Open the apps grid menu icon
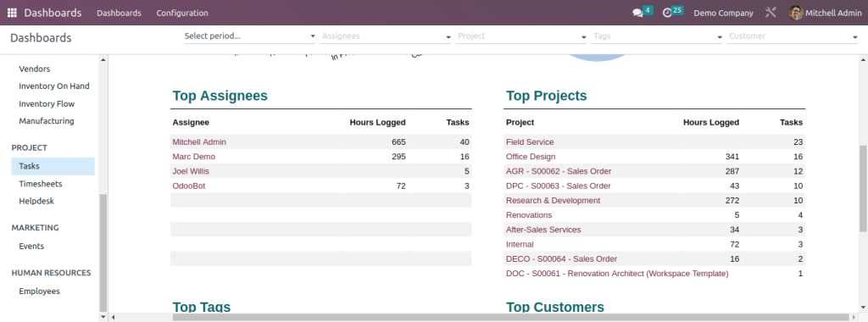 click(x=12, y=13)
